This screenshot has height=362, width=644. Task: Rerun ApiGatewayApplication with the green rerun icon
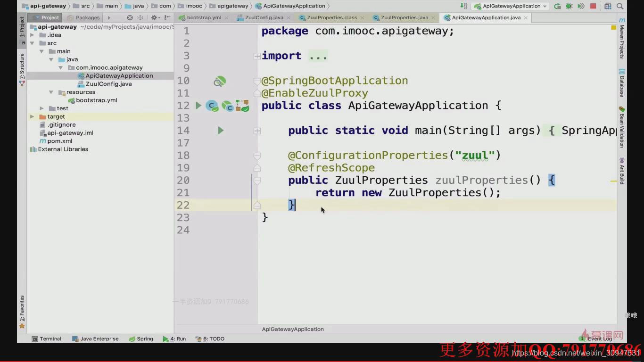coord(557,6)
